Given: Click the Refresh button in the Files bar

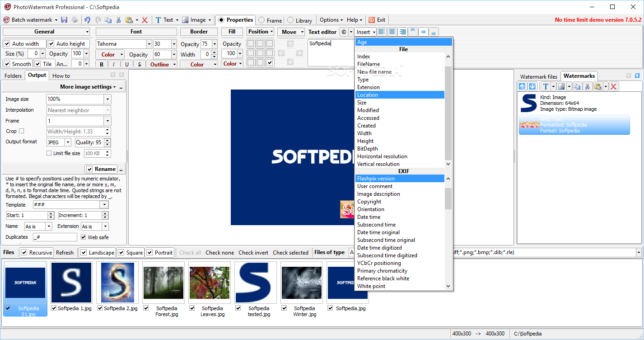Looking at the screenshot, I should pos(65,253).
